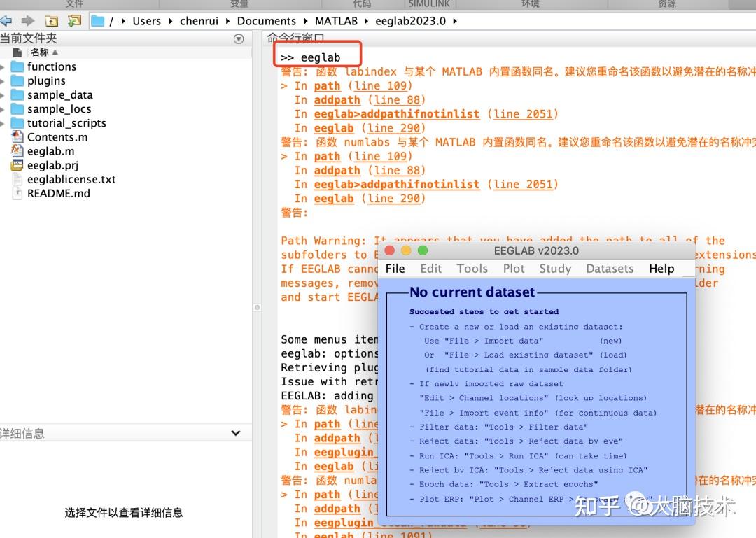The image size is (756, 538).
Task: Click Users in the path breadcrumb
Action: pyautogui.click(x=146, y=21)
